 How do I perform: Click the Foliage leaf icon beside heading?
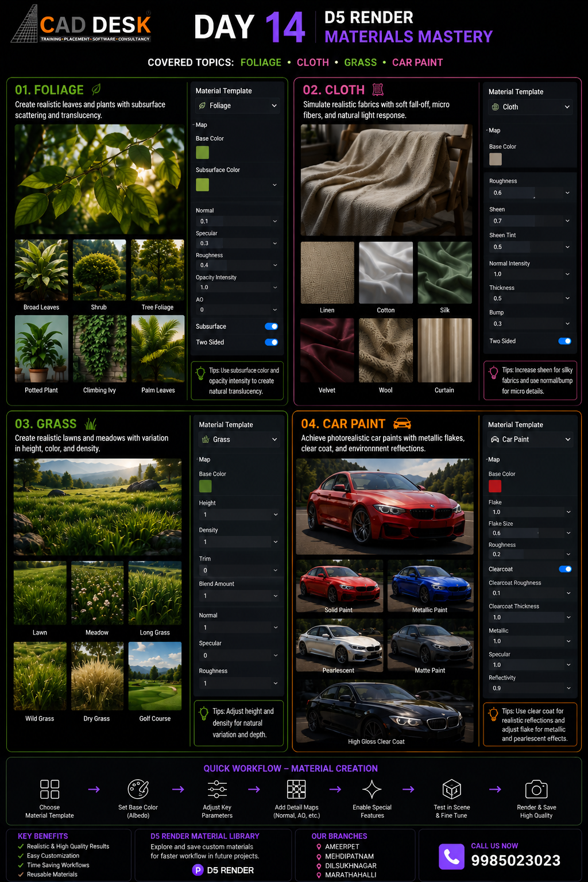coord(96,89)
